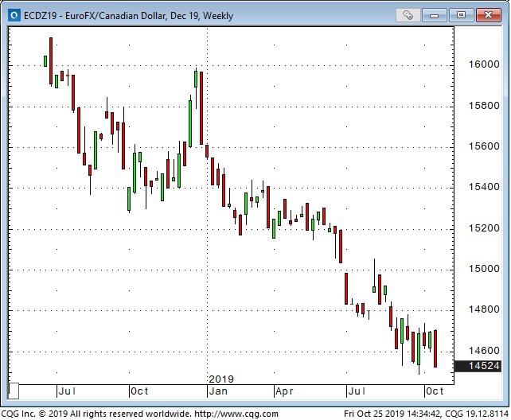Minimize the ECDZ19 chart window

[x=434, y=15]
